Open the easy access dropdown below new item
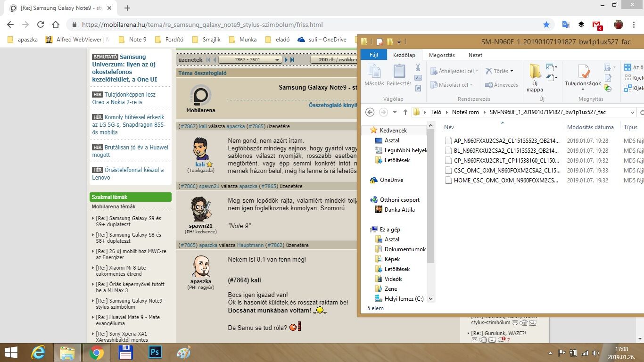The width and height of the screenshot is (644, 362). coord(552,77)
